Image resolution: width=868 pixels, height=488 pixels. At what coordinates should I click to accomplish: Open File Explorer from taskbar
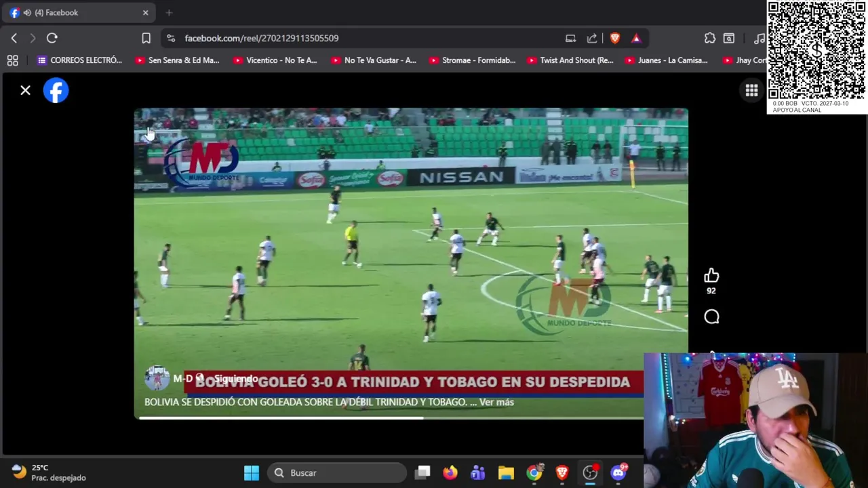(x=506, y=472)
